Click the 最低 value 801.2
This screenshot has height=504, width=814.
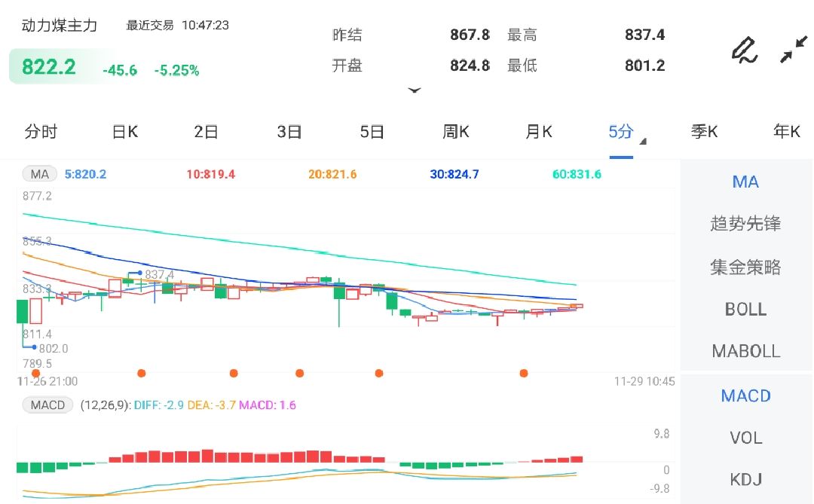click(644, 66)
